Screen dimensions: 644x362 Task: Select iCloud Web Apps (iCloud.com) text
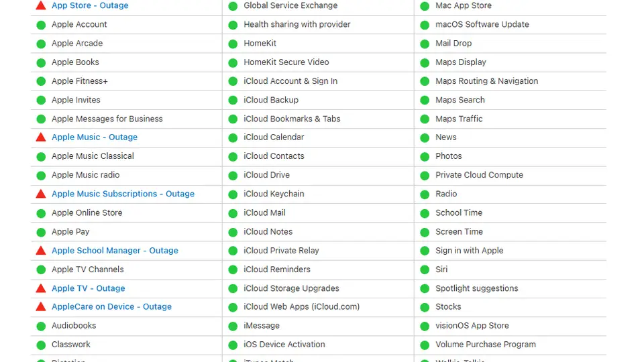301,306
